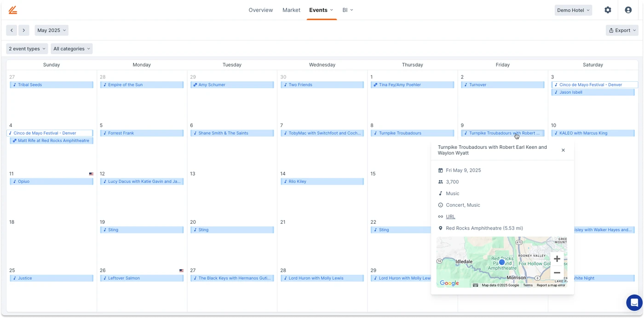
Task: Open the settings gear icon
Action: pyautogui.click(x=608, y=10)
